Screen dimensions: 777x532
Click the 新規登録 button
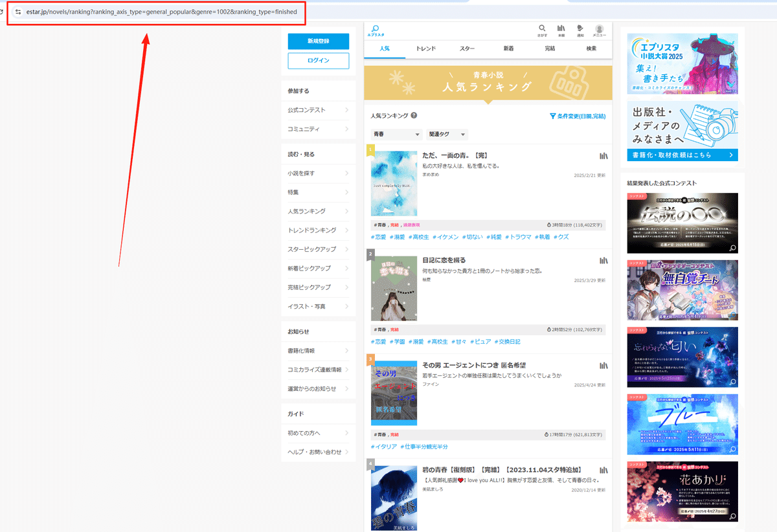[319, 41]
